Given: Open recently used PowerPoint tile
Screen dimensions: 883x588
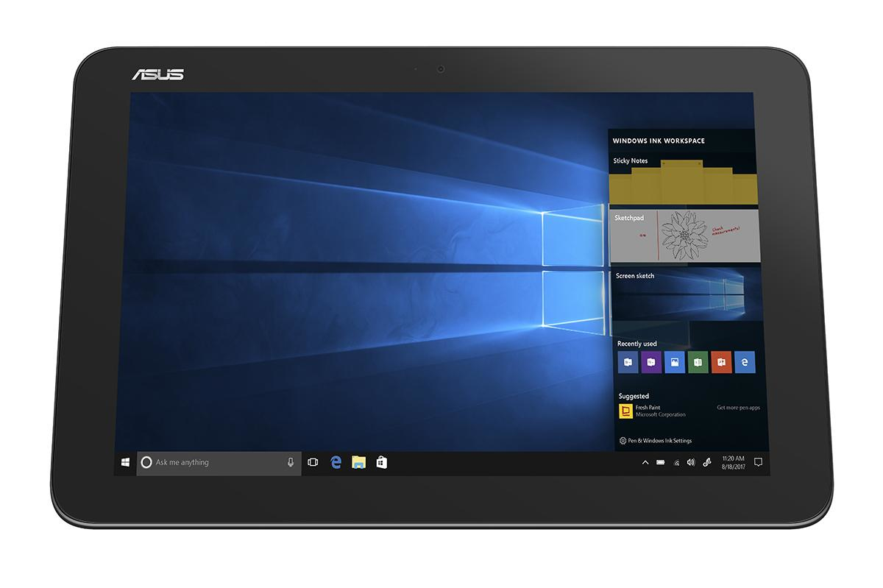Looking at the screenshot, I should pos(722,361).
